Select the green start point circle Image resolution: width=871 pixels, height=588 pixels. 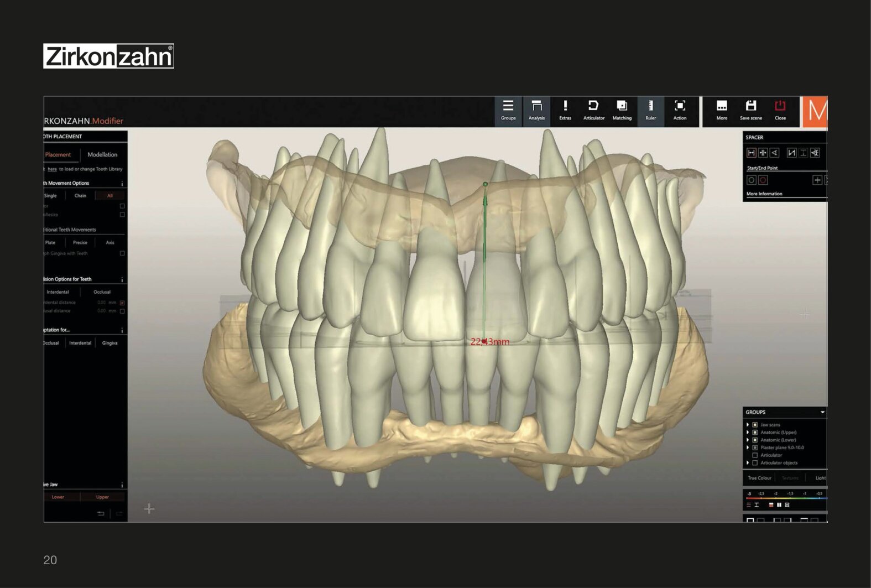pos(486,184)
